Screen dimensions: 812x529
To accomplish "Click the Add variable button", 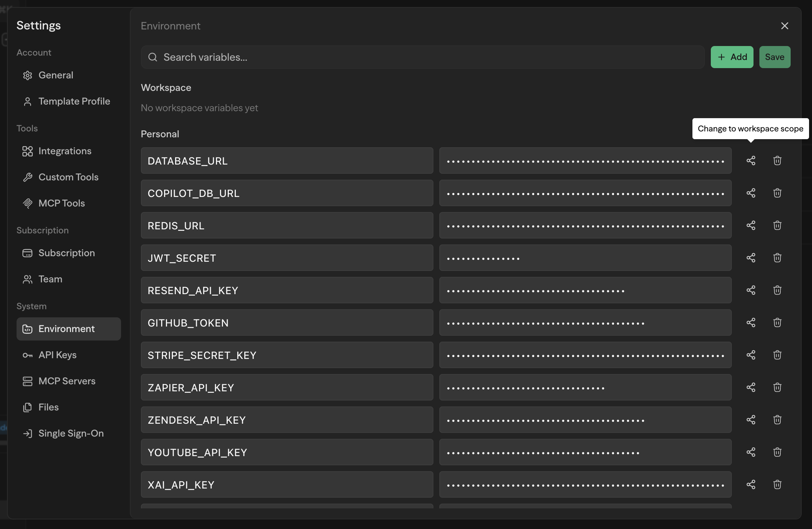I will [732, 57].
